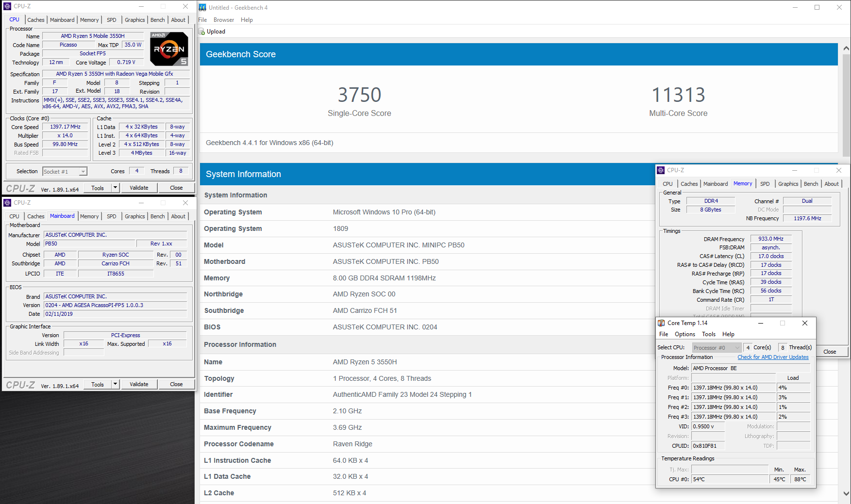This screenshot has width=851, height=504.
Task: Click the Geekbench scroll down arrow
Action: click(846, 493)
